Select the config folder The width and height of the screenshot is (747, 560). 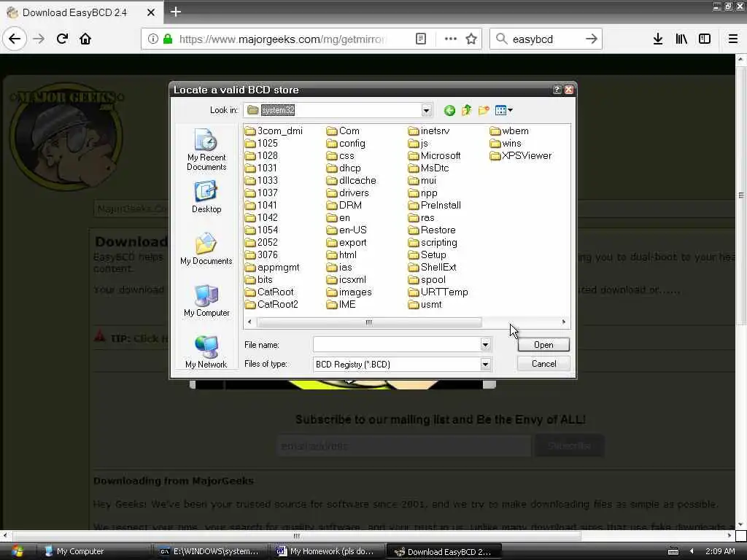coord(346,144)
